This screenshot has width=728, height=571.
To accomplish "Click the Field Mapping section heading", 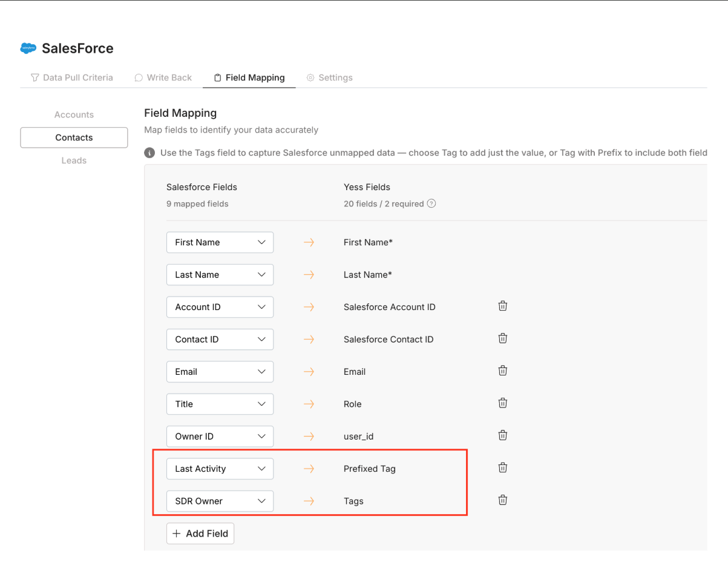I will 180,113.
